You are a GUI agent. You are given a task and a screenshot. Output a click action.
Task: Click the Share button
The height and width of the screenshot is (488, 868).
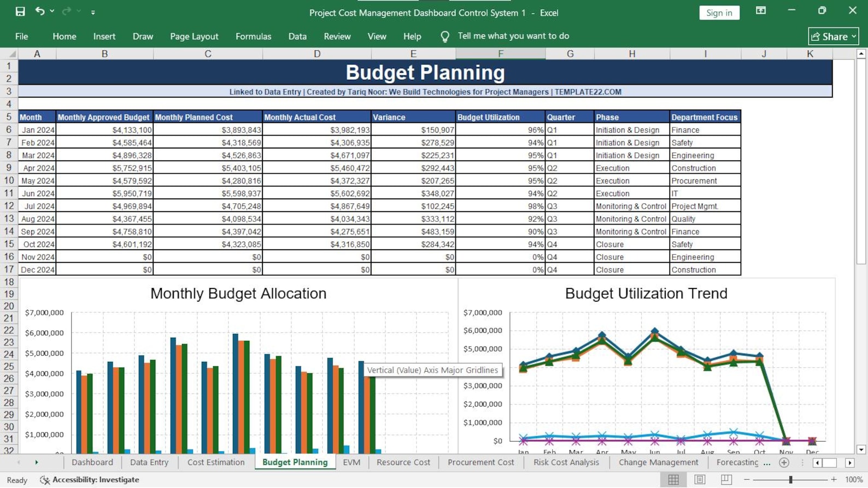[833, 37]
